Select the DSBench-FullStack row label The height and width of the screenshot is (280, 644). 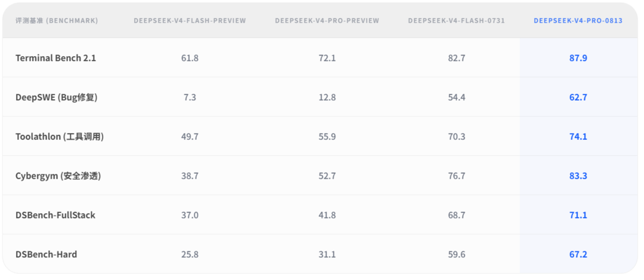[55, 215]
